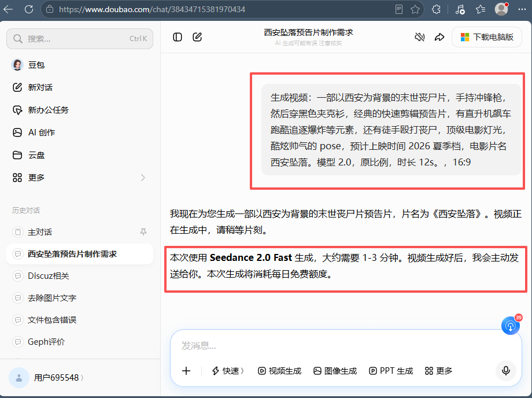Select 视频生成 skill
Screen dimensions: 532x398
[279, 371]
